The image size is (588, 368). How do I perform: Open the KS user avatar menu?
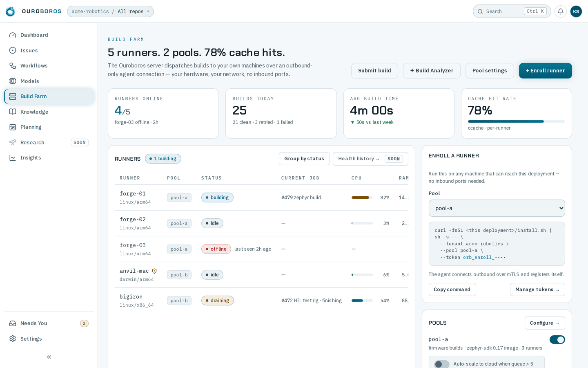[x=576, y=11]
